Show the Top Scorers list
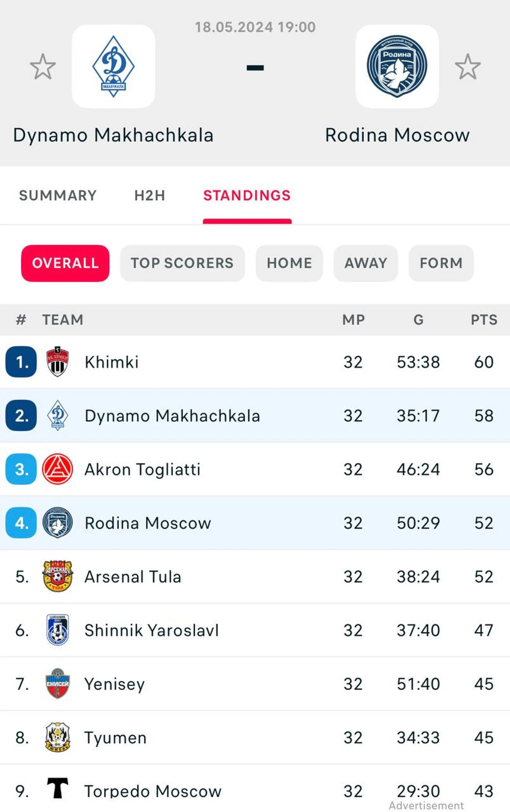This screenshot has width=510, height=812. [x=182, y=263]
